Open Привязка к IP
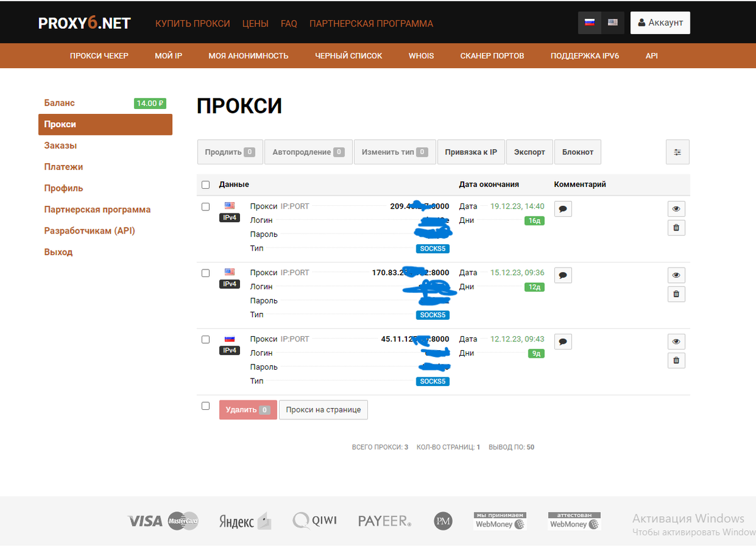The image size is (756, 556). (471, 152)
